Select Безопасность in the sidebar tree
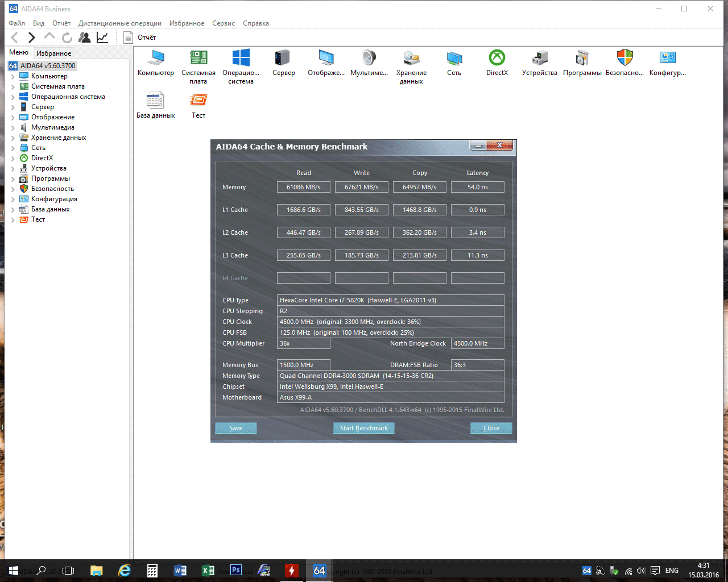The width and height of the screenshot is (728, 582). (x=52, y=189)
